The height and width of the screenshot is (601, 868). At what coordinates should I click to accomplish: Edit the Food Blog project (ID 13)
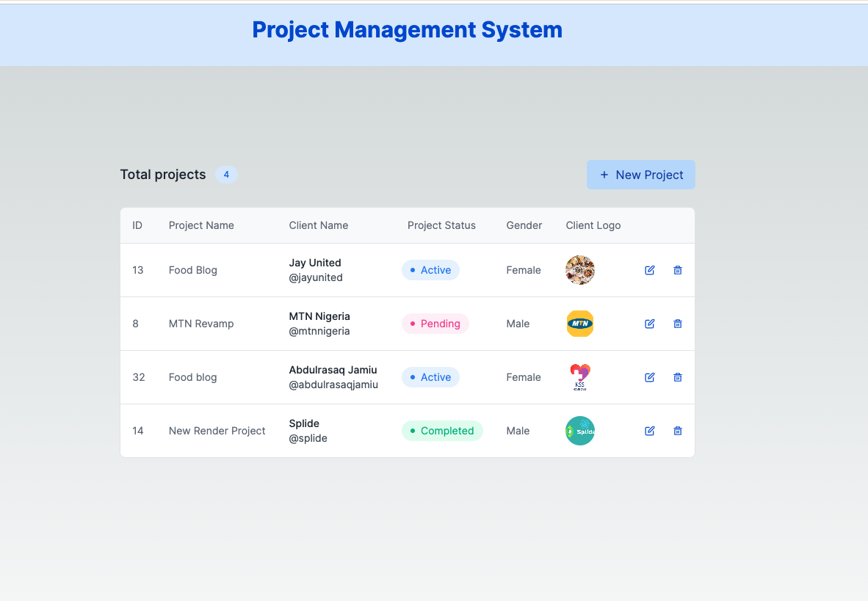click(x=649, y=270)
